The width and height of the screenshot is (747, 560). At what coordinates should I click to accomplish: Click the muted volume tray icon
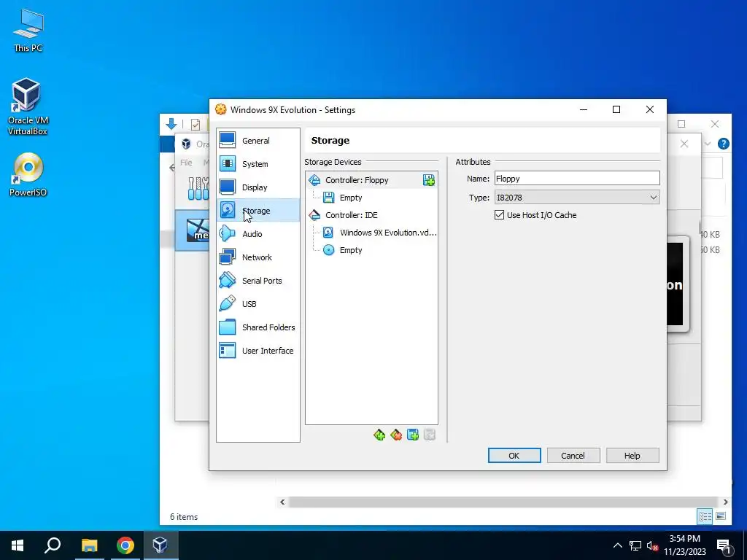653,545
